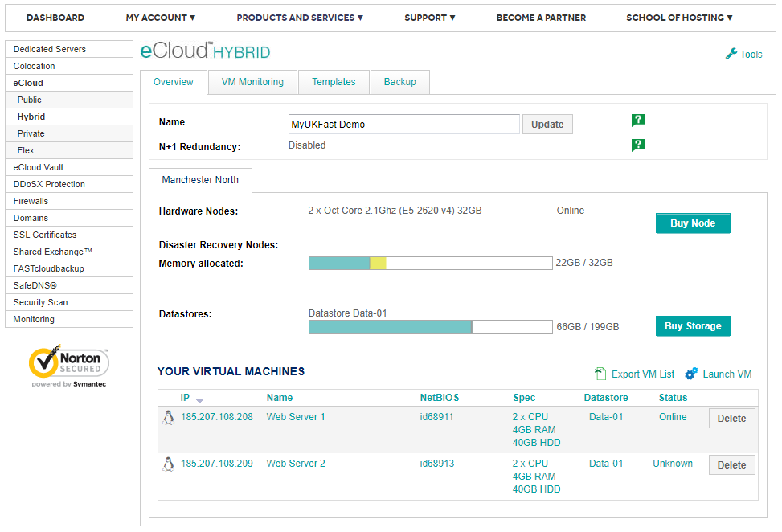This screenshot has height=532, width=782.
Task: Expand the Support menu
Action: (x=429, y=18)
